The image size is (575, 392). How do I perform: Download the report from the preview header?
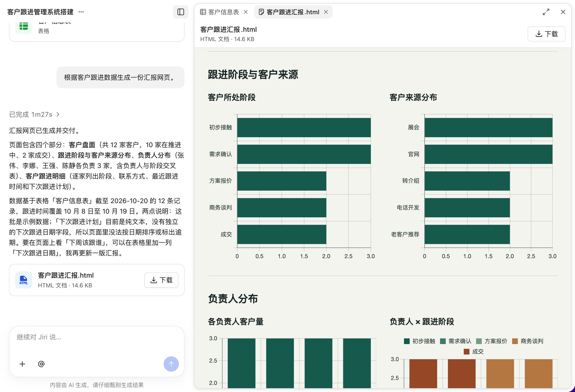(x=546, y=34)
